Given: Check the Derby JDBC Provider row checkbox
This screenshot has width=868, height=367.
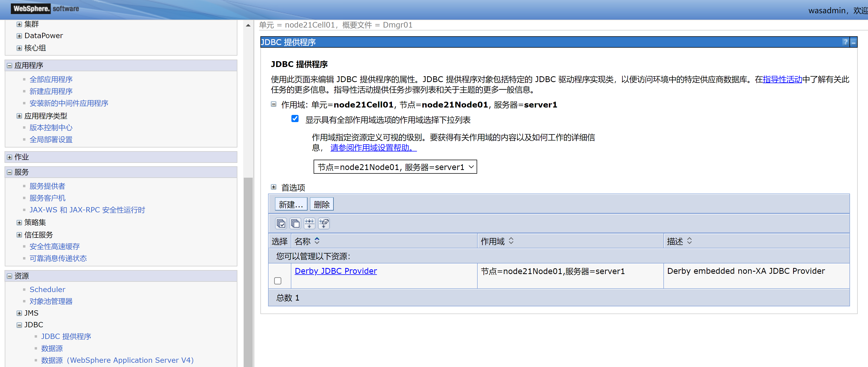Looking at the screenshot, I should click(278, 280).
